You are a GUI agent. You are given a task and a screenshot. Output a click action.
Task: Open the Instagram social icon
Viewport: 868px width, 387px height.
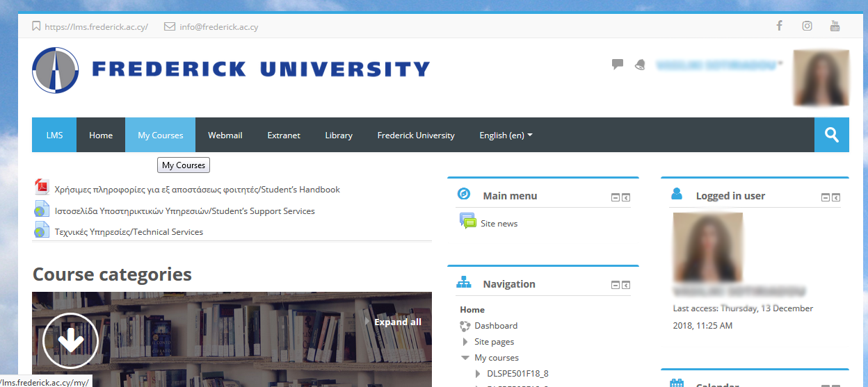pos(807,26)
